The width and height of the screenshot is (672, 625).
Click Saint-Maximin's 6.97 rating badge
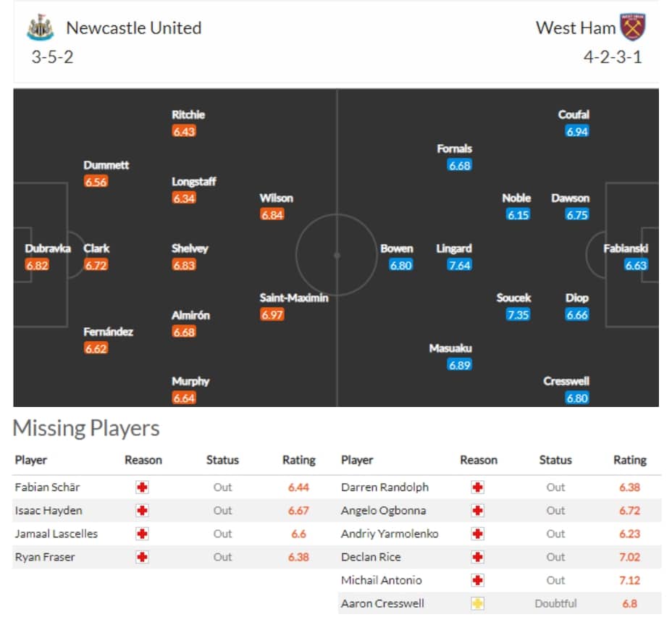coord(272,315)
